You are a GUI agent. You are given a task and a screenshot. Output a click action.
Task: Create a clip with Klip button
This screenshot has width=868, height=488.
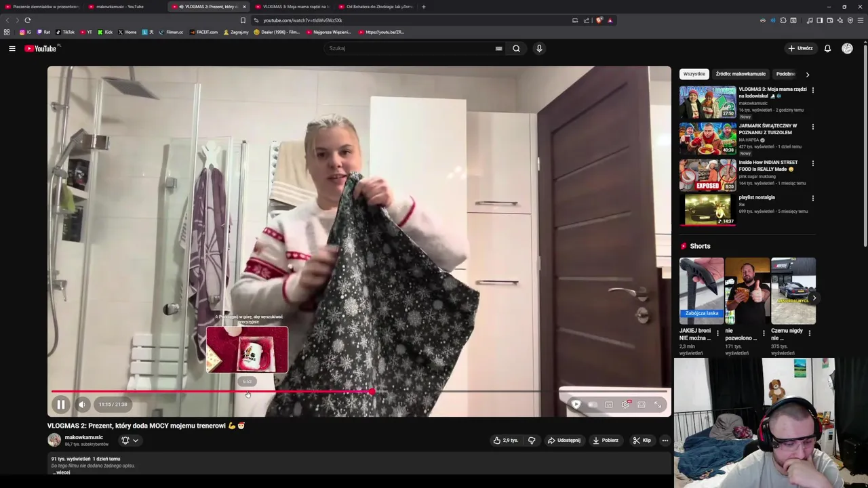642,441
